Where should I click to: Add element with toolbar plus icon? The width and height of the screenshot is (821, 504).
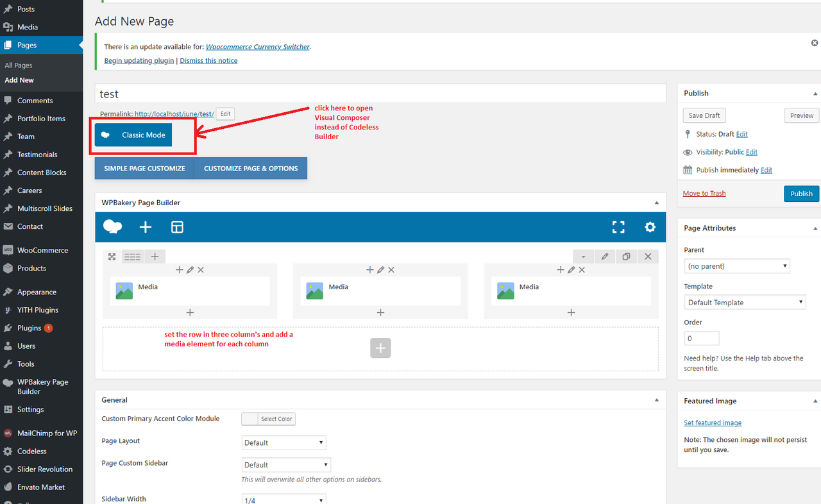[146, 227]
